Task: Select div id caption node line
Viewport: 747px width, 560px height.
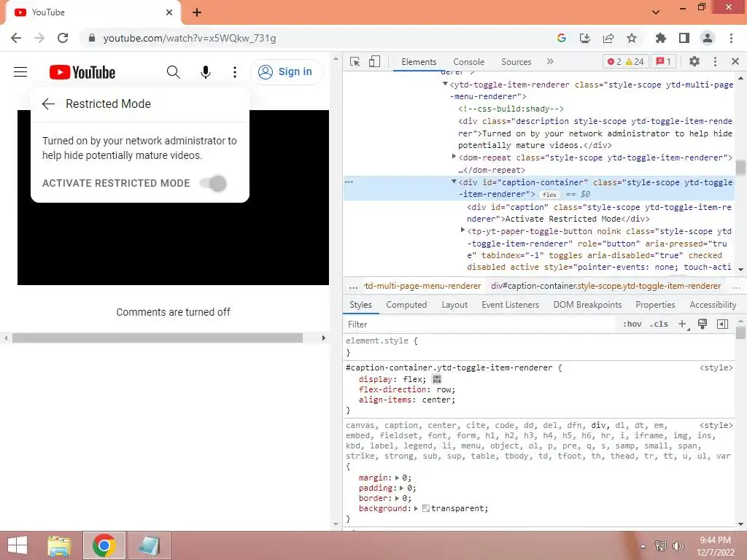Action: click(599, 213)
